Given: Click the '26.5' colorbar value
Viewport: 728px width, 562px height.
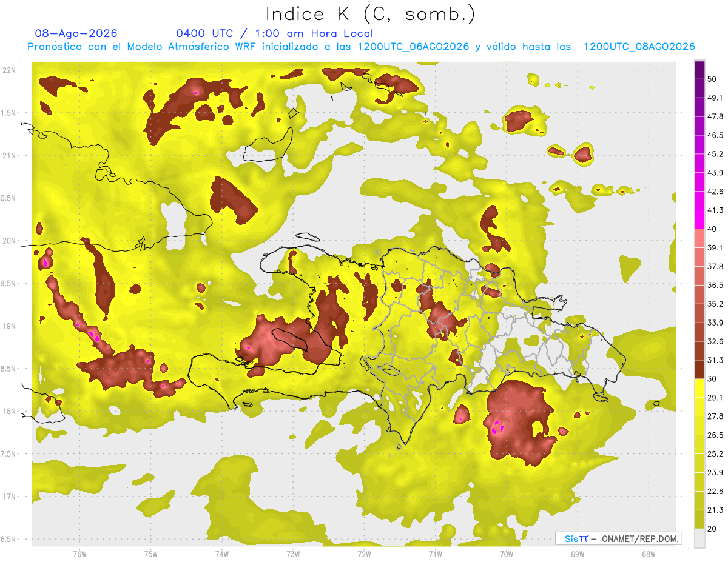Looking at the screenshot, I should coord(716,435).
